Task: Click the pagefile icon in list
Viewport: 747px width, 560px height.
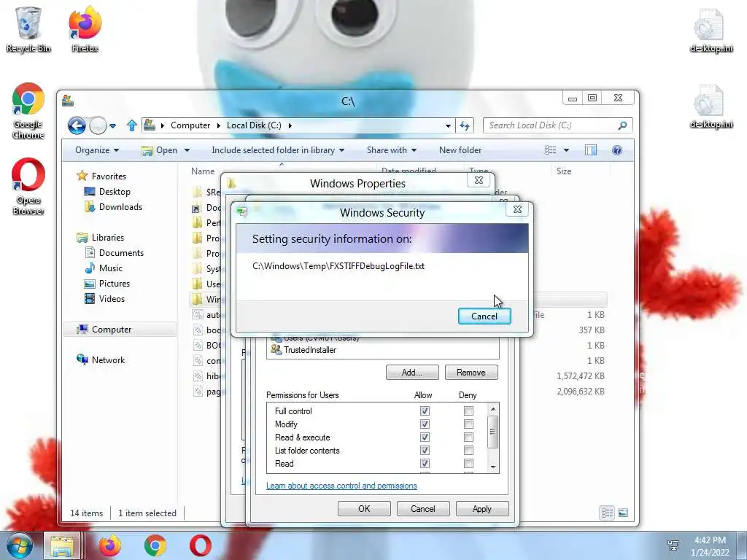Action: pos(198,391)
